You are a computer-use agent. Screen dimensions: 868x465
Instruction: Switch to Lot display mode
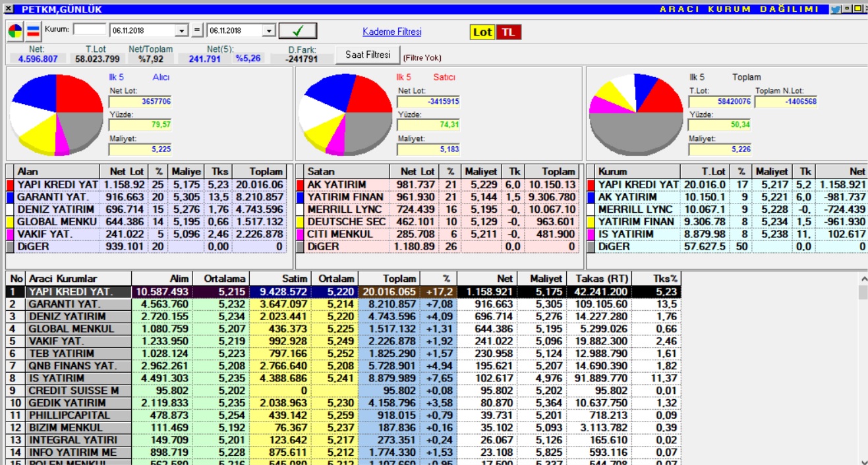(x=482, y=32)
